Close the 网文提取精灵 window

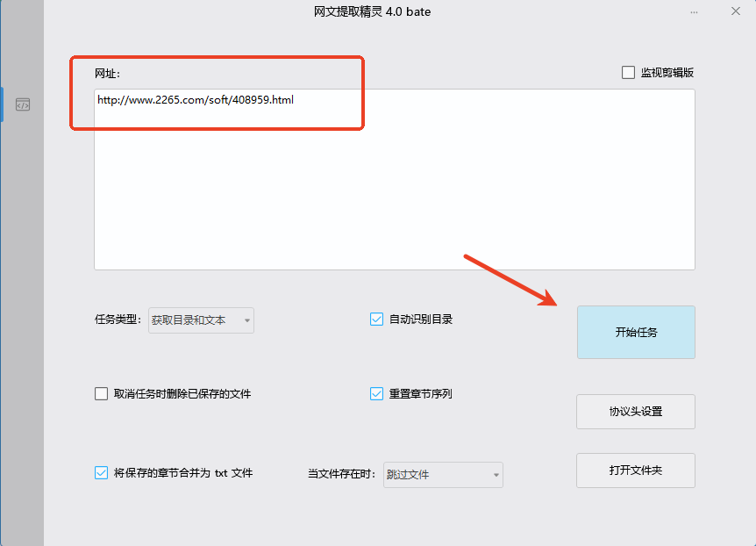pos(734,11)
